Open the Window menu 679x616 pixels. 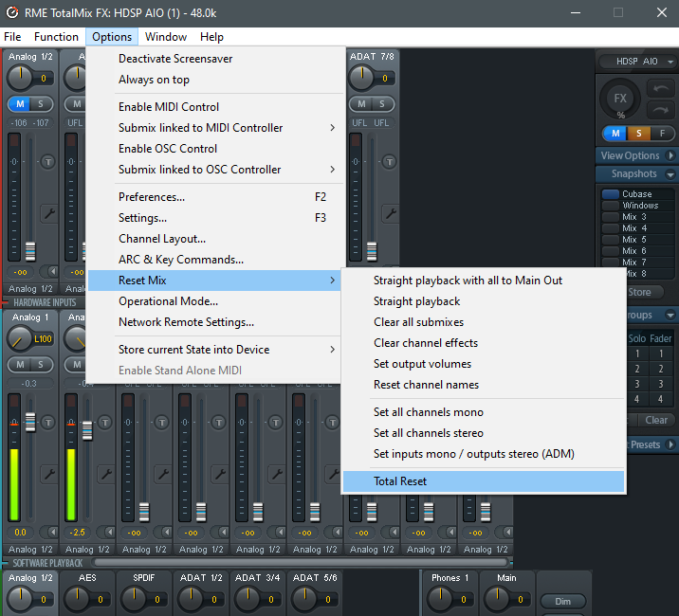click(x=166, y=37)
